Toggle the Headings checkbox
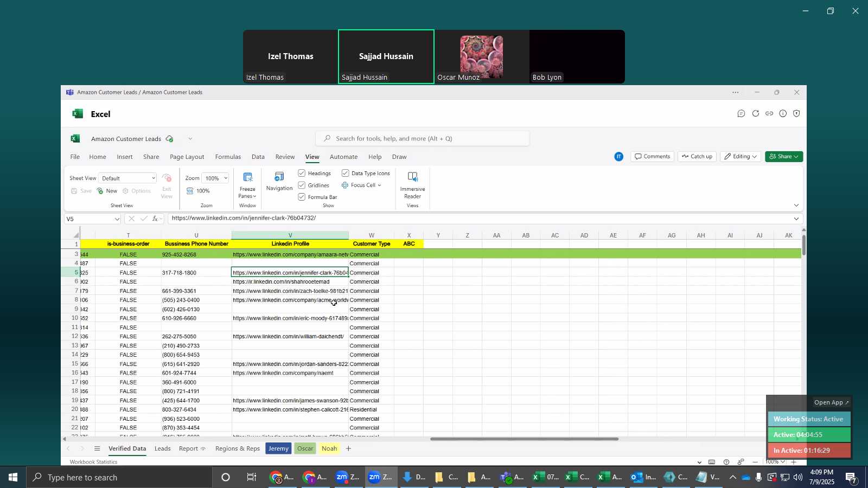 pos(302,174)
